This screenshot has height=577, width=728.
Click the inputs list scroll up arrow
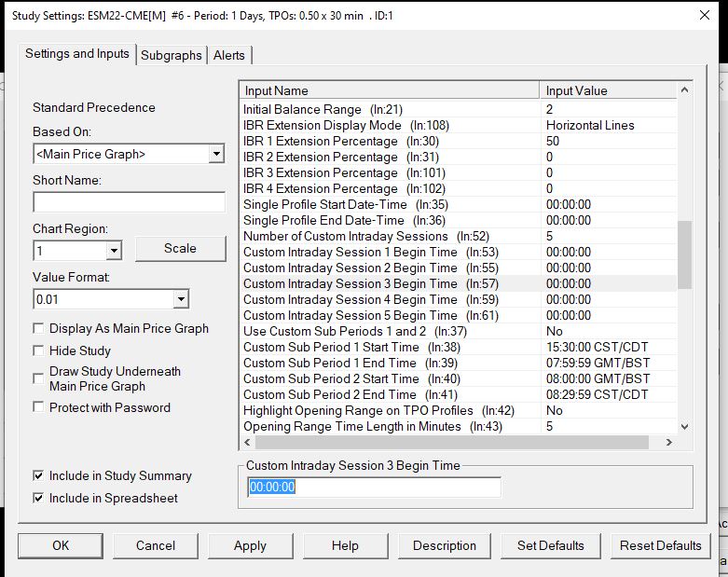point(684,90)
